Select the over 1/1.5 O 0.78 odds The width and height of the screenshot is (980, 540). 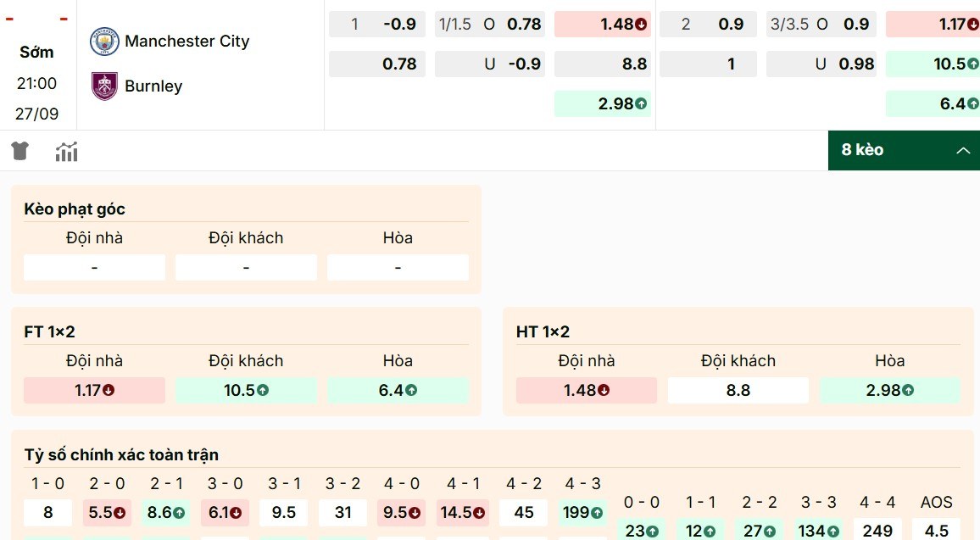pyautogui.click(x=490, y=24)
